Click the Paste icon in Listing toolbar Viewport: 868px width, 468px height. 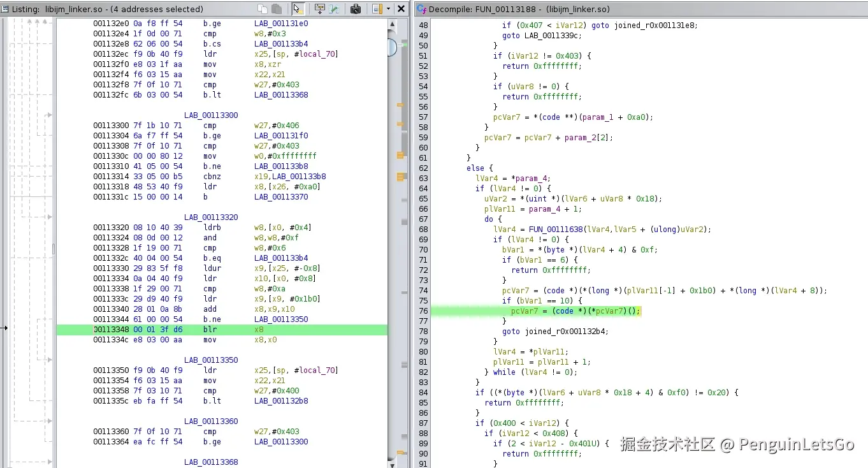[277, 9]
